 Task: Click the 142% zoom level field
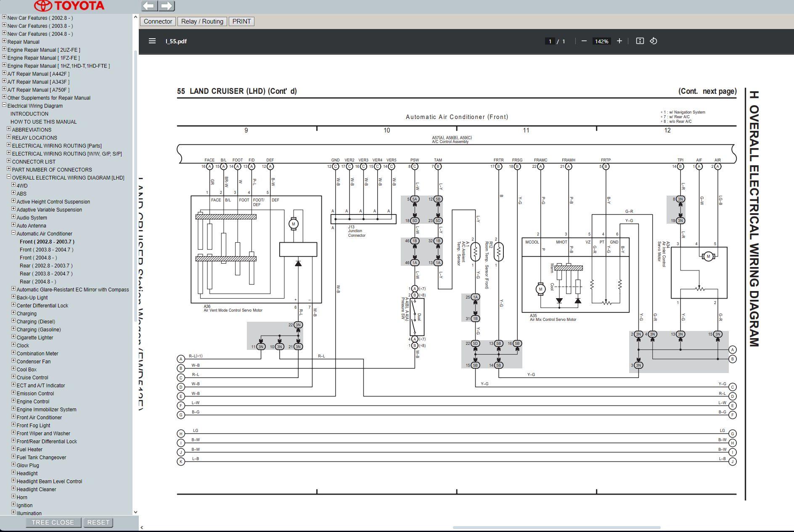point(601,41)
